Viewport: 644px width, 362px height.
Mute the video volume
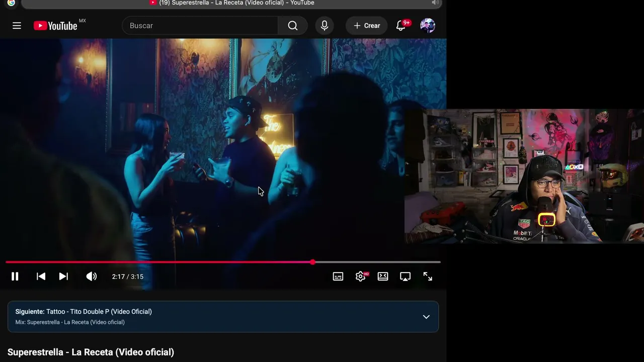(91, 277)
